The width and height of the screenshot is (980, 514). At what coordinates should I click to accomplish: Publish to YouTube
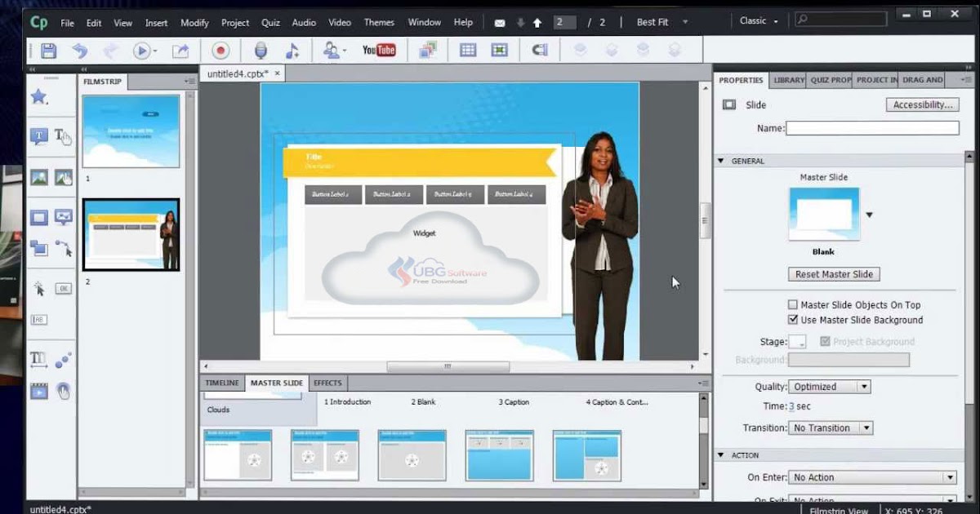click(x=379, y=51)
